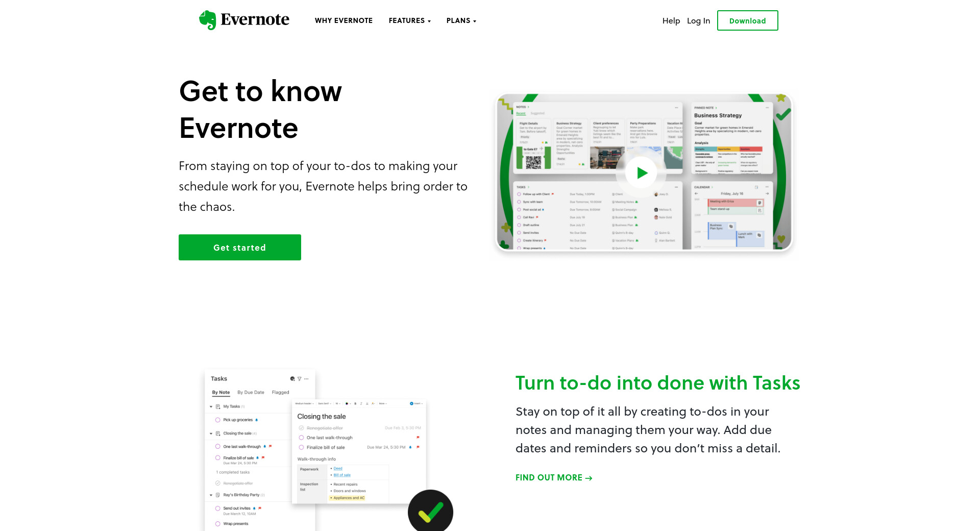Click the 'Walk-through info' heading
The width and height of the screenshot is (980, 531).
click(316, 459)
